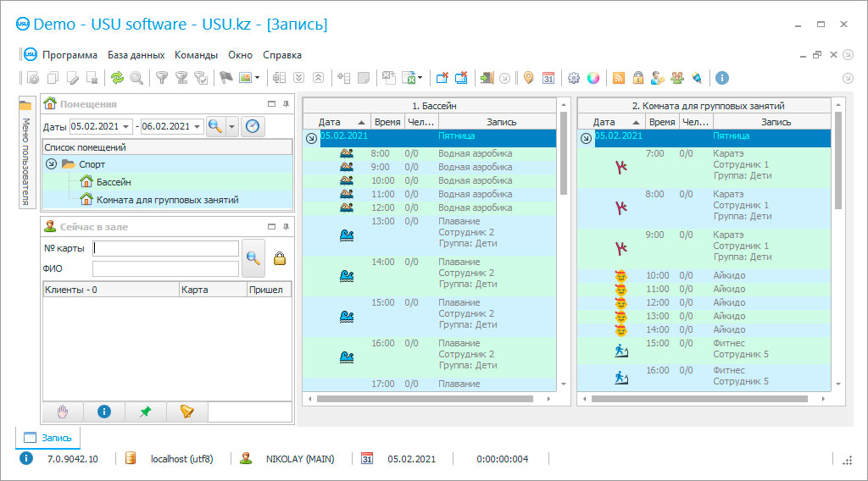The width and height of the screenshot is (868, 481).
Task: Click the copy record toolbar icon
Action: coord(53,78)
